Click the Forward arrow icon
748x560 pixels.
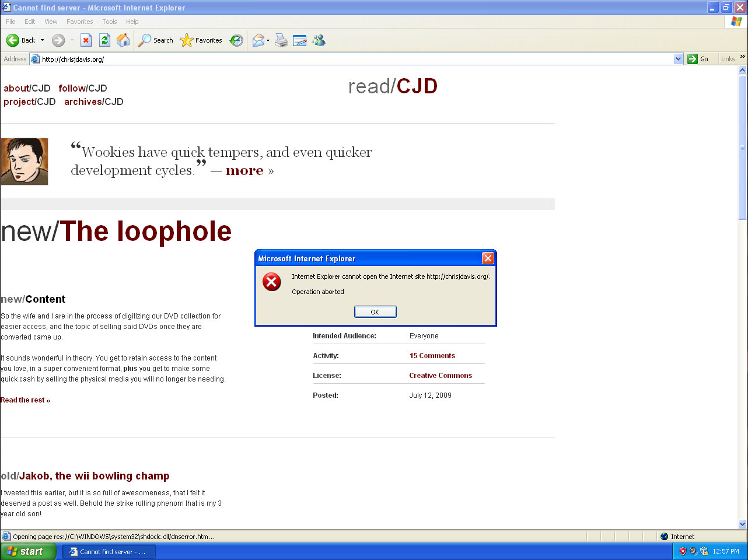58,40
